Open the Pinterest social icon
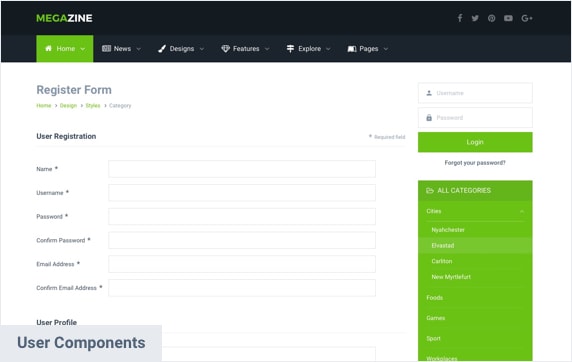 [491, 18]
